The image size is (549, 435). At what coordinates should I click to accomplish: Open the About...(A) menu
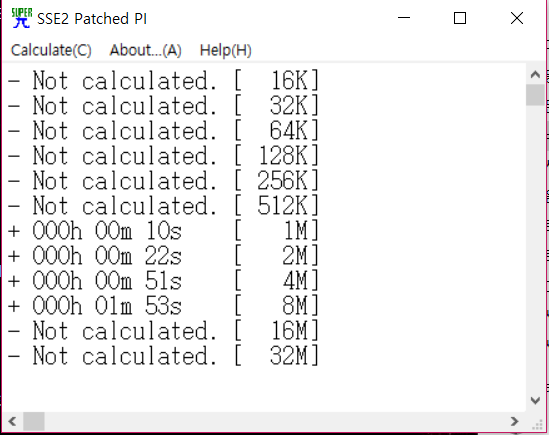click(x=145, y=50)
